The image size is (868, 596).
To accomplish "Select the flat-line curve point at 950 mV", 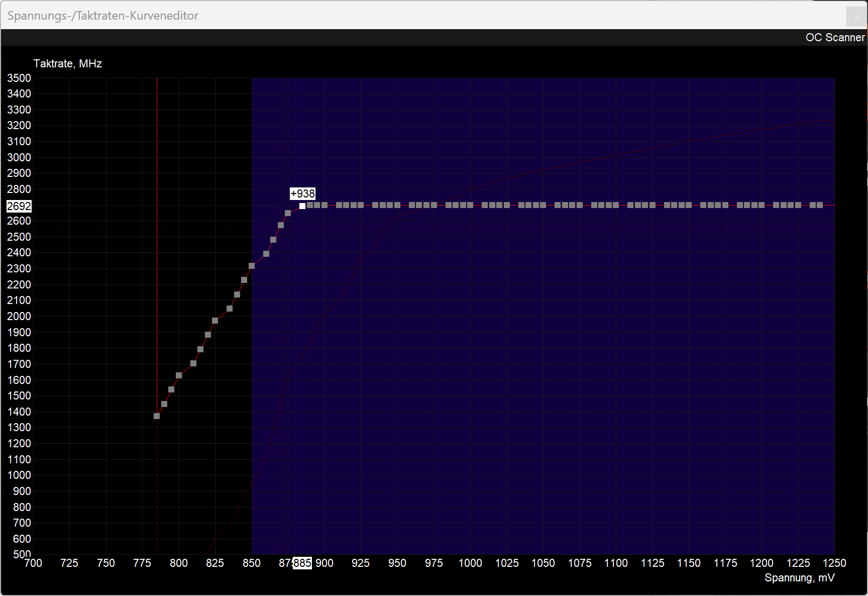I will pos(397,205).
